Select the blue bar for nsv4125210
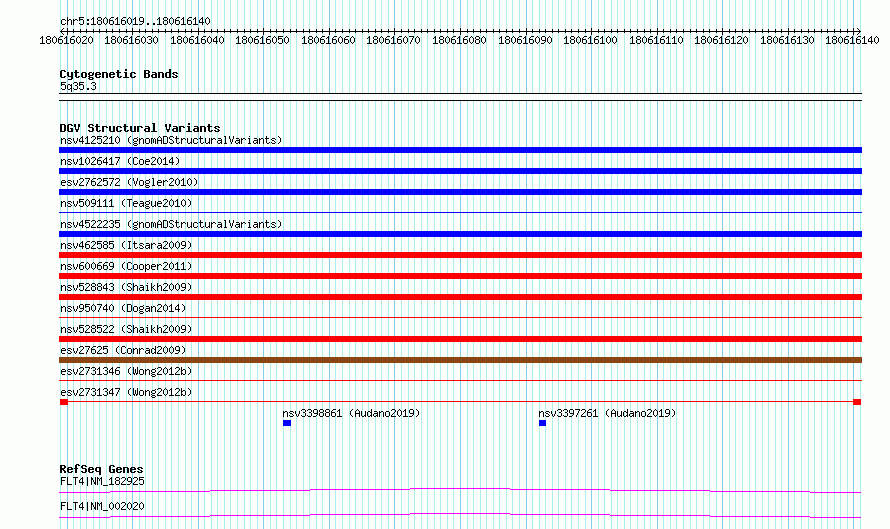This screenshot has height=529, width=890. (x=460, y=150)
